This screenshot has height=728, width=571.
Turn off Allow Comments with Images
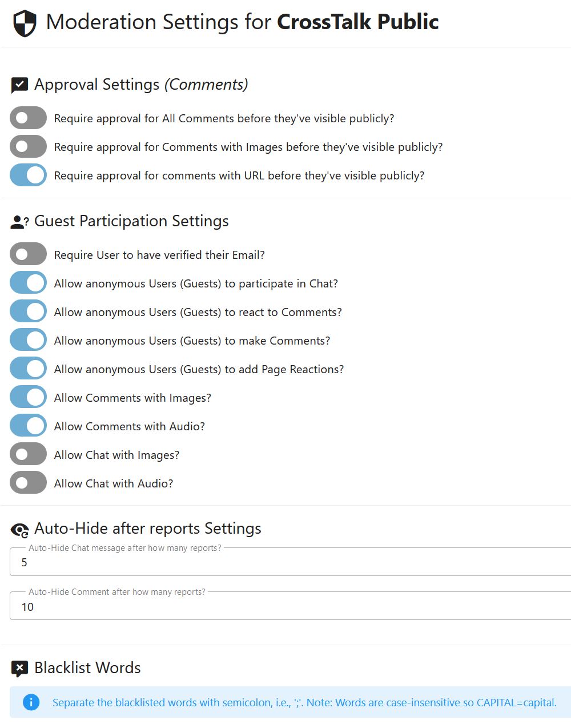(x=28, y=397)
